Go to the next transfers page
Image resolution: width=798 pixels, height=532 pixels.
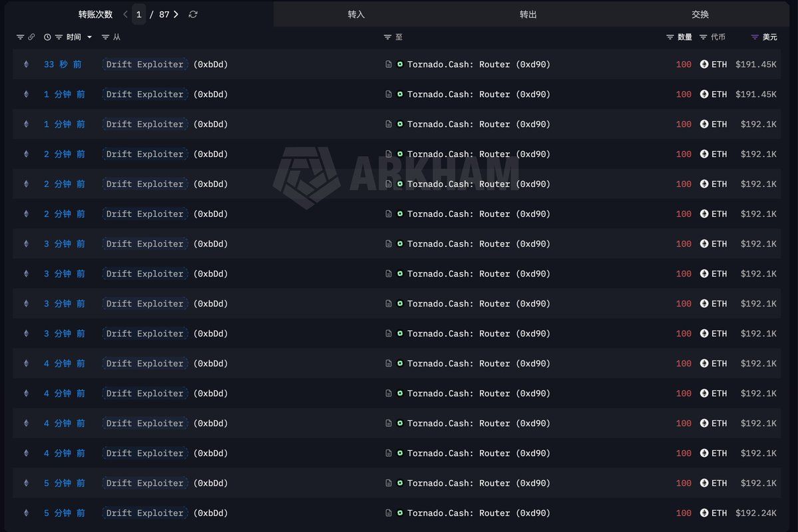tap(176, 14)
